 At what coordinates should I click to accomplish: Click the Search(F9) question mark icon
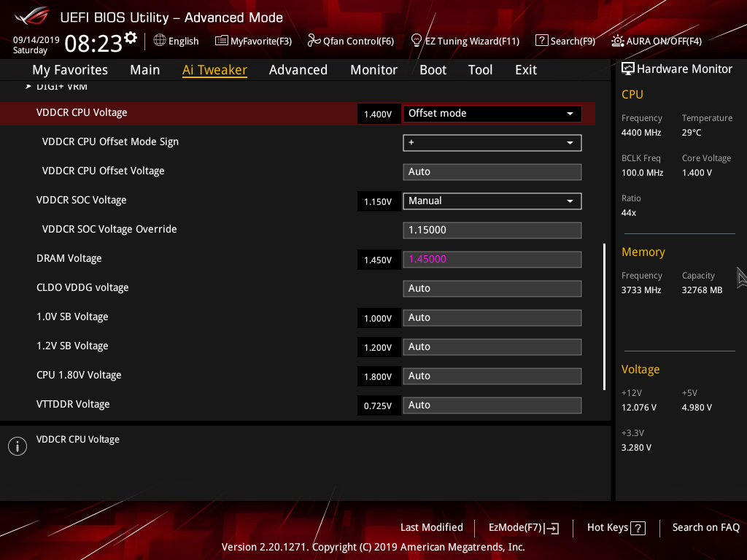(542, 41)
